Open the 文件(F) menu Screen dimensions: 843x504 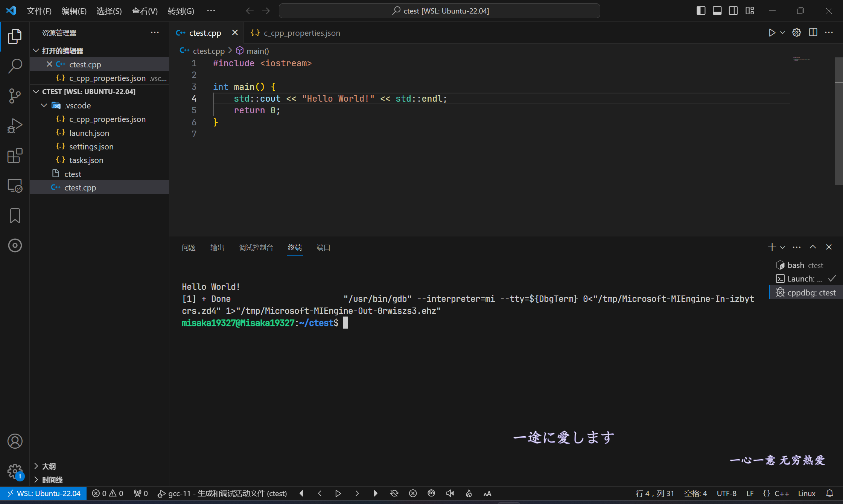39,11
